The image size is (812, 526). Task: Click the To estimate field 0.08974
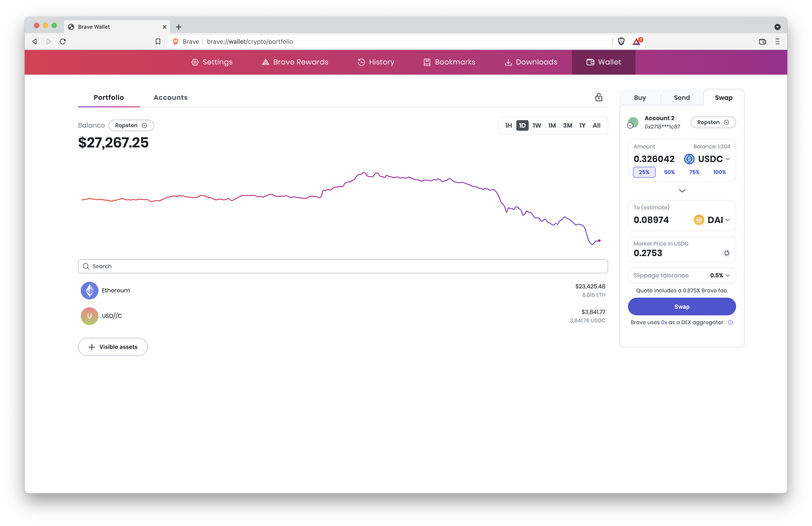point(651,220)
